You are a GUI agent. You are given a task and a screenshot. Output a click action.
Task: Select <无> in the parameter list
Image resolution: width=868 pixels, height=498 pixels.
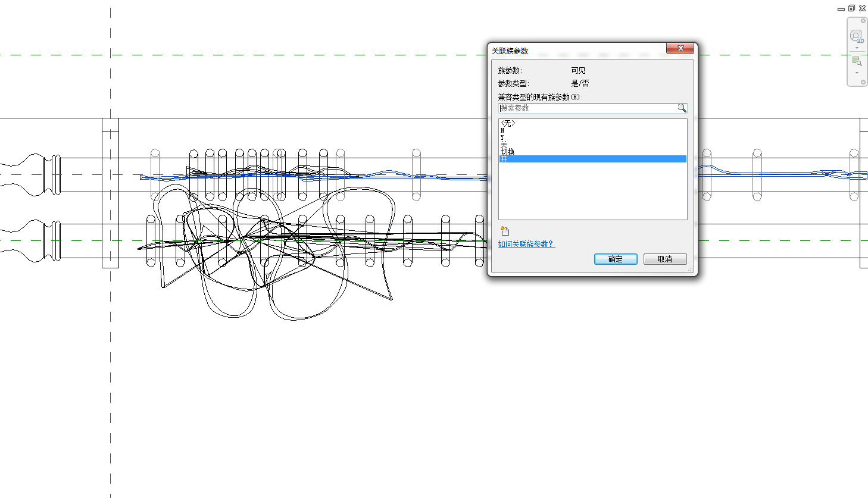point(592,123)
